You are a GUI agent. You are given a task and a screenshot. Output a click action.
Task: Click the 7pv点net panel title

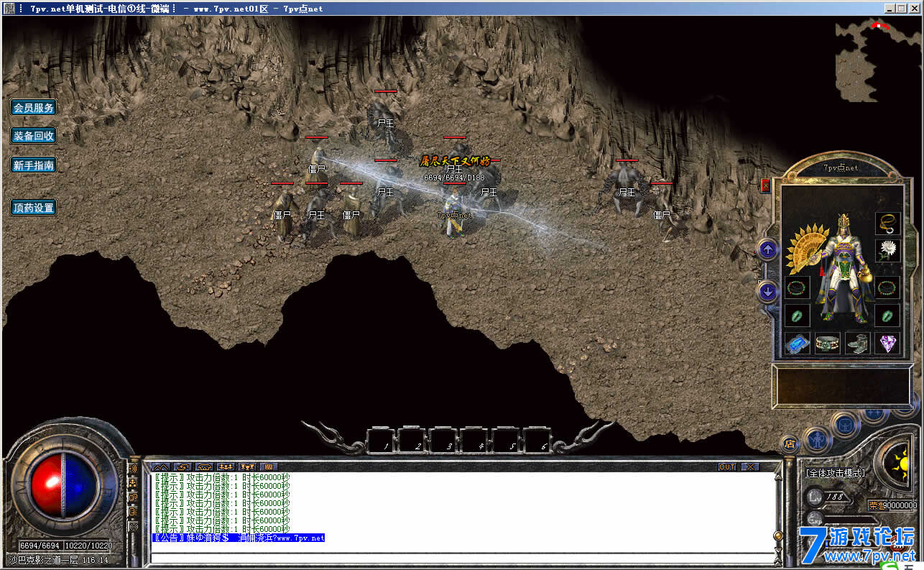[841, 167]
